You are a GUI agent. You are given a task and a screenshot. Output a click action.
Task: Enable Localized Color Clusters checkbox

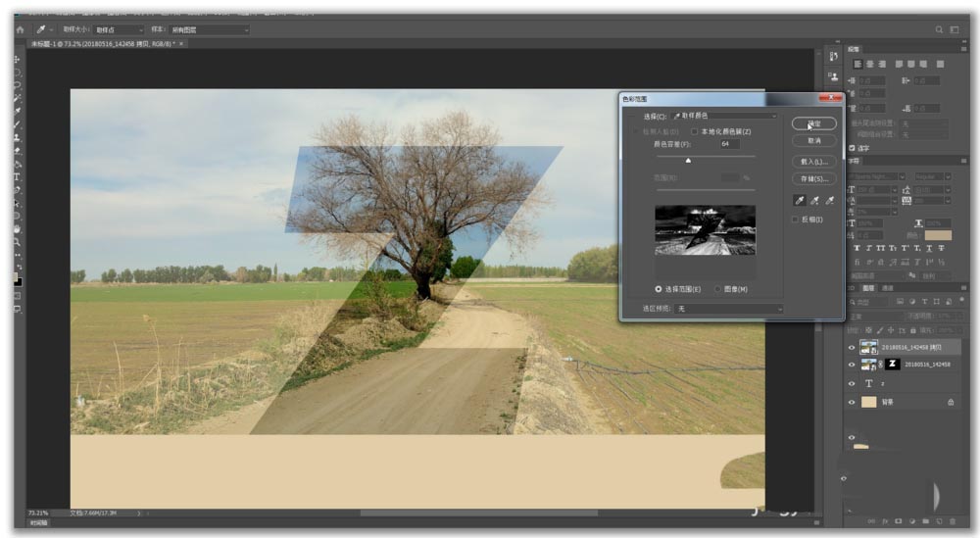pos(695,132)
